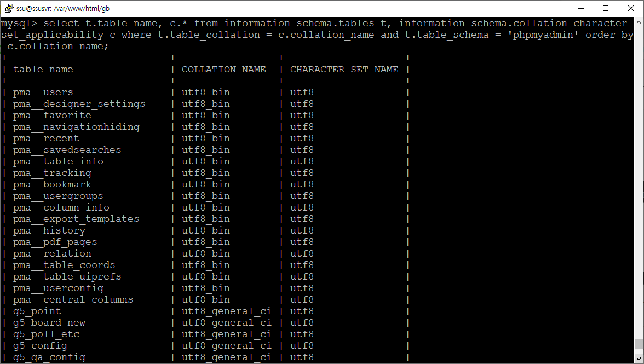644x364 pixels.
Task: Click the pma__tracking table name
Action: point(52,173)
